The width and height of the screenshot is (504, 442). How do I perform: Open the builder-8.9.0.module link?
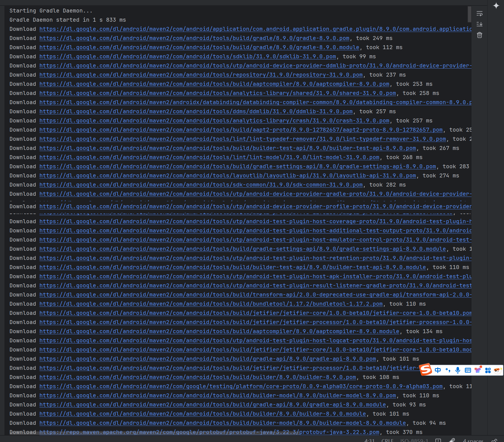(203, 414)
